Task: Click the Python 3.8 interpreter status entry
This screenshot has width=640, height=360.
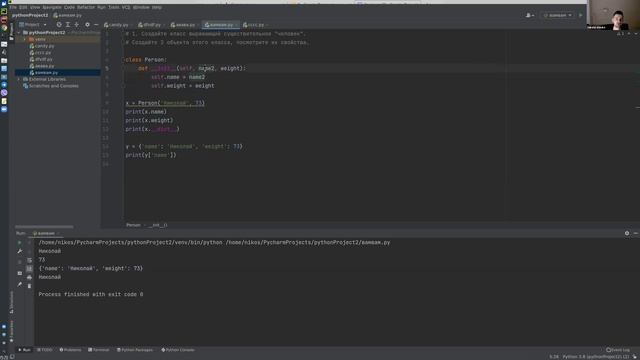Action: (x=596, y=357)
